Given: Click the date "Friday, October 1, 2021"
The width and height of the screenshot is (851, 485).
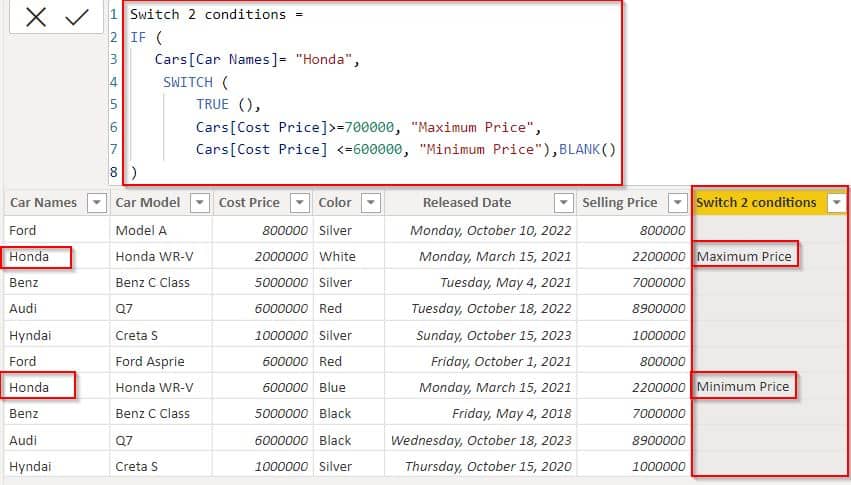Looking at the screenshot, I should coord(501,361).
